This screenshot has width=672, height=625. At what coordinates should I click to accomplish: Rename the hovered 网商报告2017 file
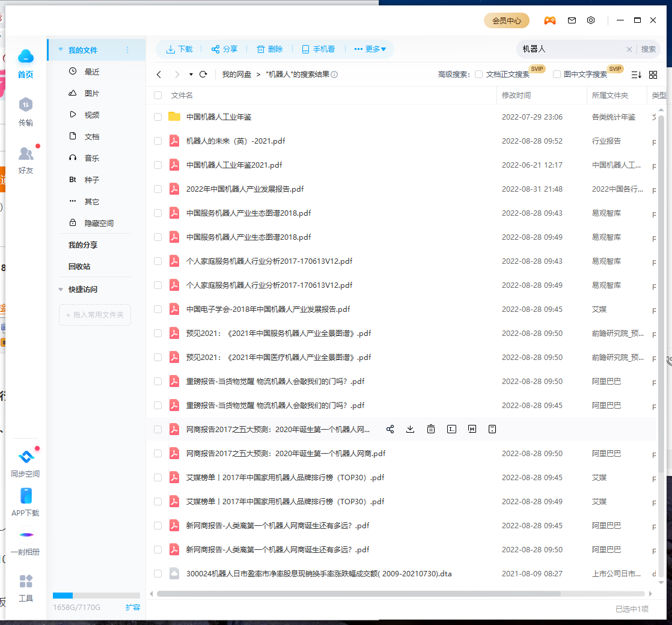coord(452,429)
